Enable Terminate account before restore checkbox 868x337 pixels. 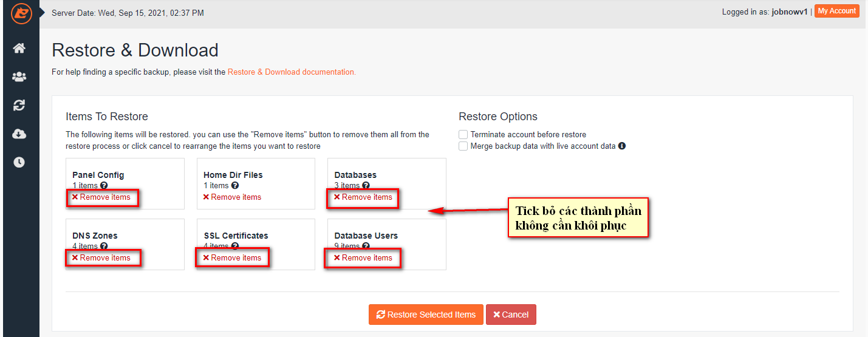coord(463,134)
